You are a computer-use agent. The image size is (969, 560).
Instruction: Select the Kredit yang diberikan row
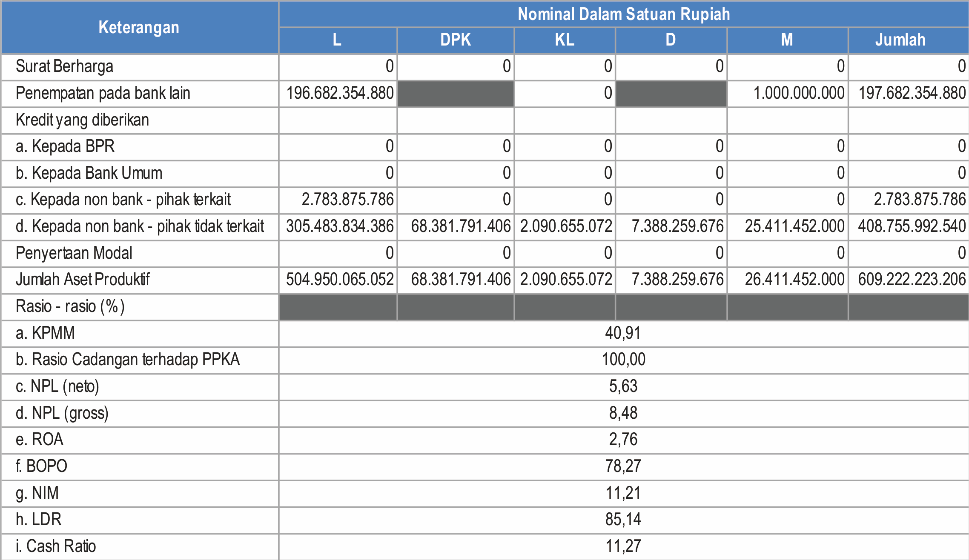pyautogui.click(x=82, y=120)
